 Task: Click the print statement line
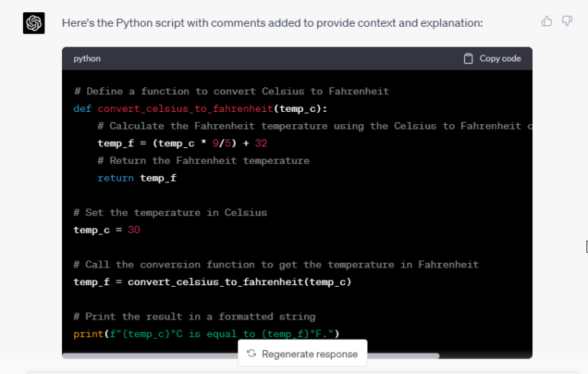point(207,333)
